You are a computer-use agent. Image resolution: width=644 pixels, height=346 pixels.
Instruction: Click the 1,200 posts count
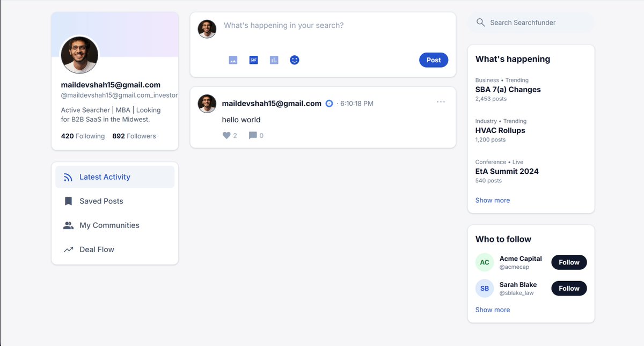[490, 140]
